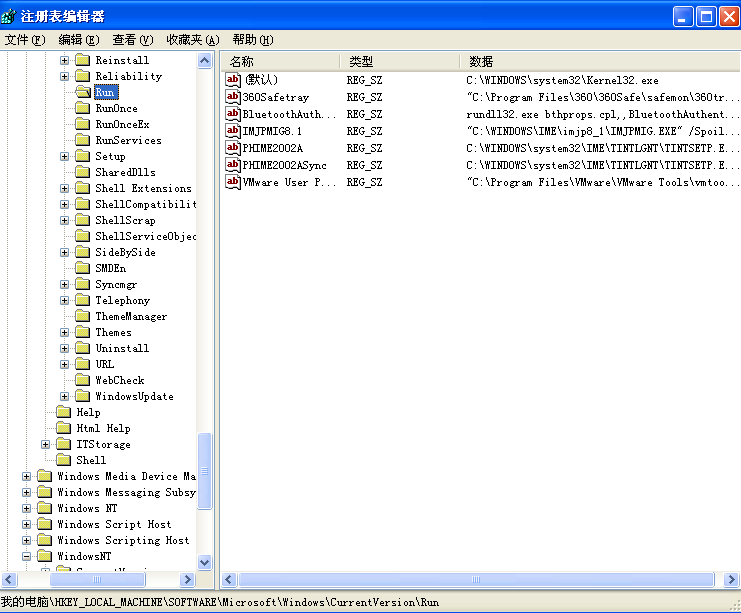Click the Registry Editor title bar icon
This screenshot has width=741, height=613.
coord(9,17)
